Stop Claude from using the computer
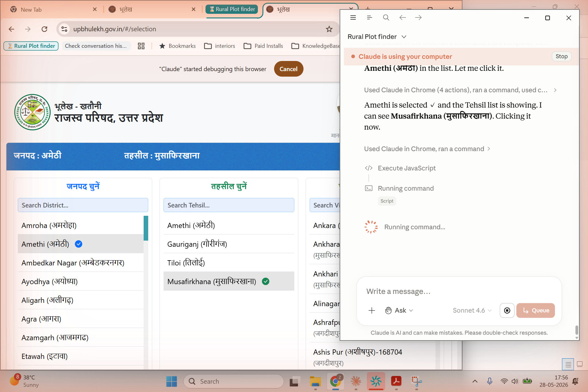Image resolution: width=588 pixels, height=392 pixels. pos(562,56)
